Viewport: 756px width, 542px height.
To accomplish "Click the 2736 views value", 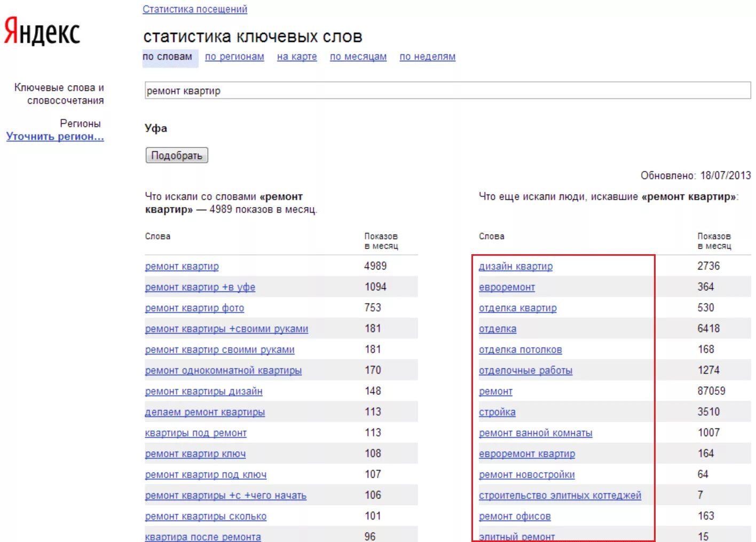I will tap(708, 266).
